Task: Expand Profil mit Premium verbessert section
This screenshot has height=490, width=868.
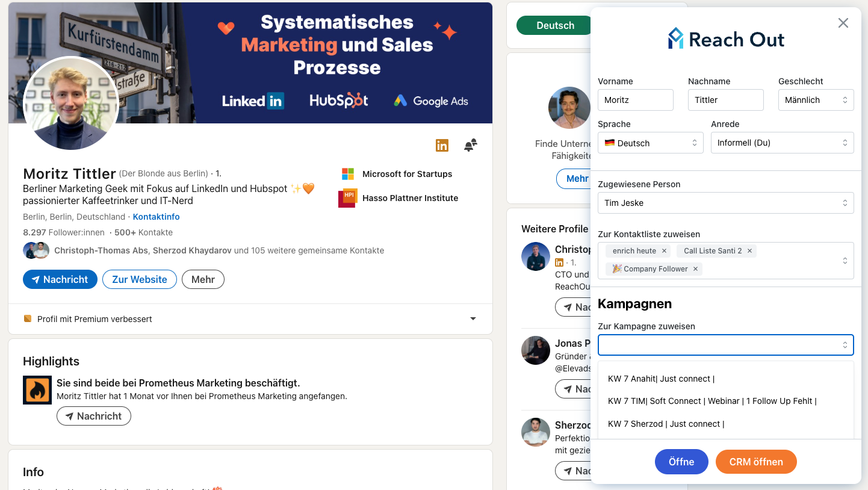Action: click(473, 319)
